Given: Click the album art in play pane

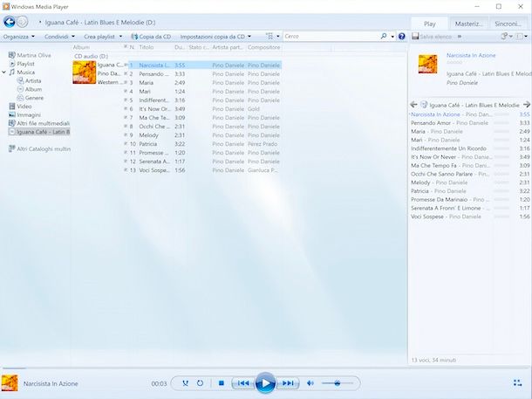Looking at the screenshot, I should (x=427, y=64).
